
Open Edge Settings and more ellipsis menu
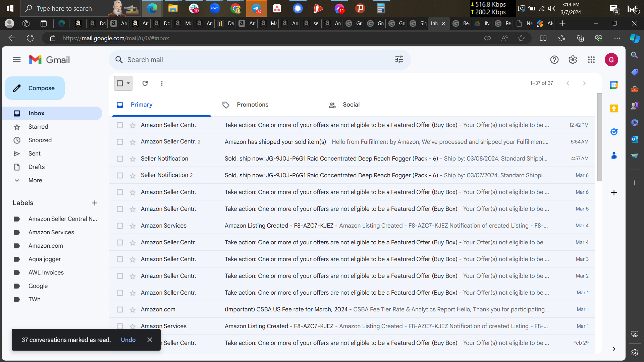(x=617, y=38)
